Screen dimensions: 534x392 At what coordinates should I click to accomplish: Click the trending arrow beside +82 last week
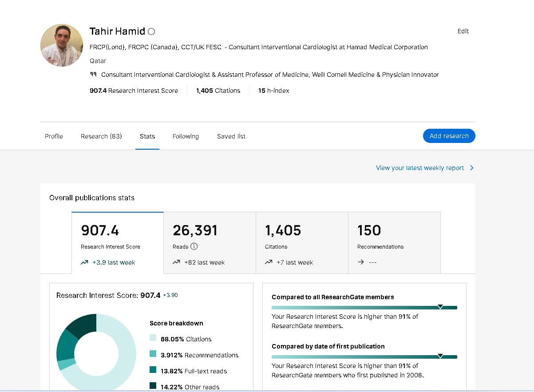pos(176,262)
